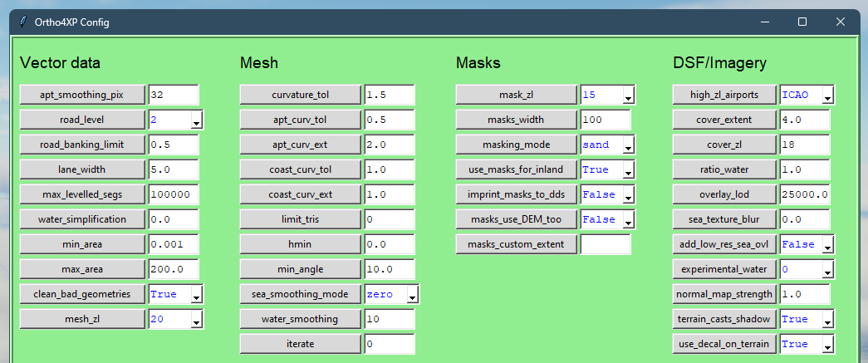Click the cover_zl button

point(724,145)
